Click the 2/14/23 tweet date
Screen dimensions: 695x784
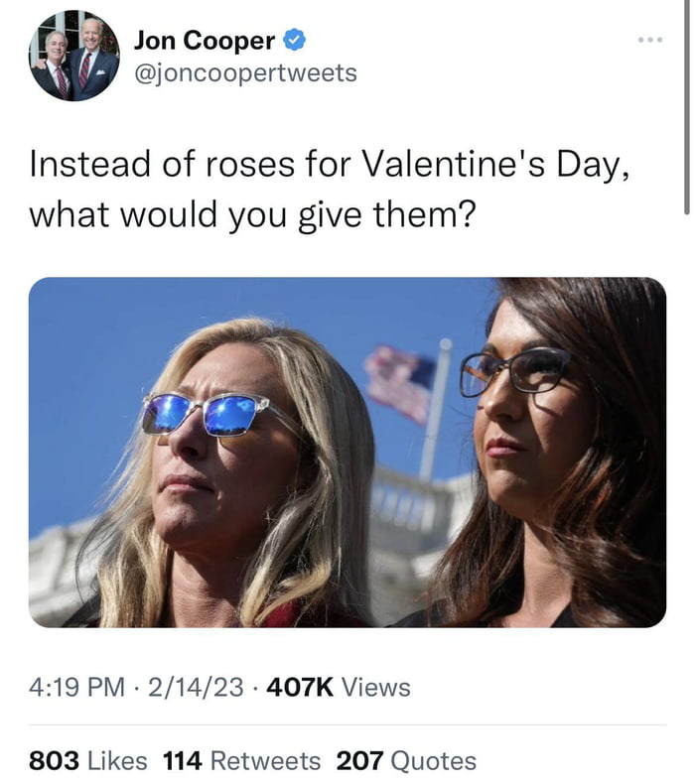[196, 687]
